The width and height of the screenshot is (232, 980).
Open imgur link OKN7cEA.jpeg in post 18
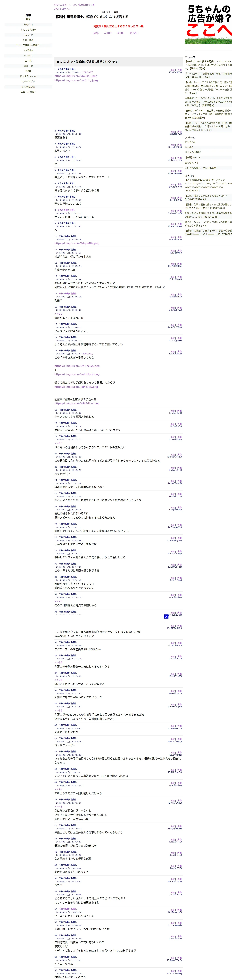click(x=77, y=366)
